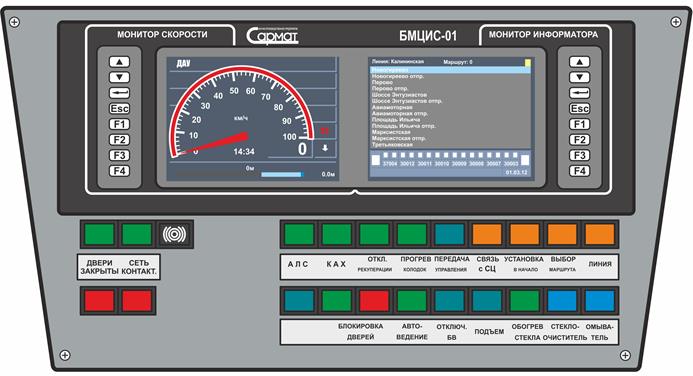Viewport: 693px width, 376px height.
Task: Select F2 on the informer monitor keypad
Action: pyautogui.click(x=579, y=140)
